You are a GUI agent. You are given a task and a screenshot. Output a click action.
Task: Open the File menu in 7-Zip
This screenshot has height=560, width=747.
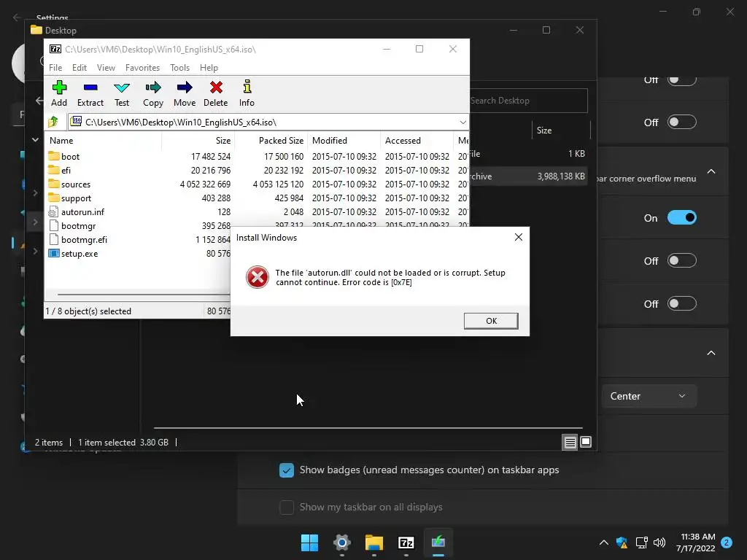pyautogui.click(x=55, y=68)
